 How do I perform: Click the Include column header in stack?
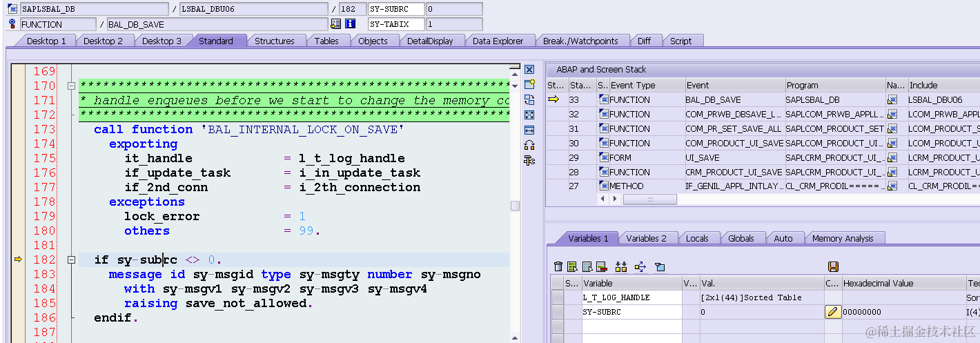[943, 86]
